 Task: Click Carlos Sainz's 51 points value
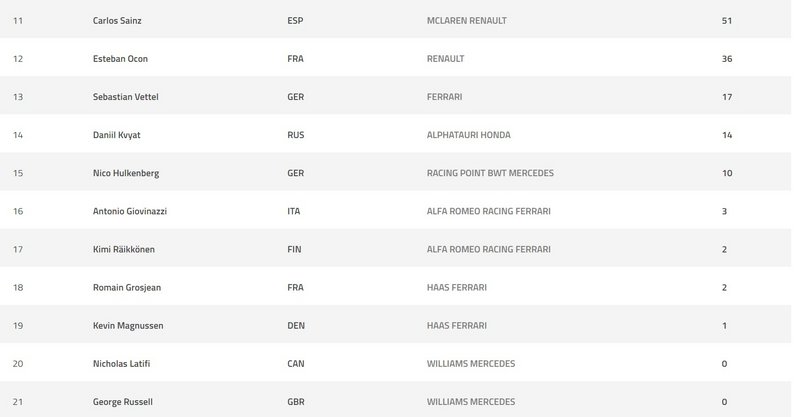[x=727, y=20]
